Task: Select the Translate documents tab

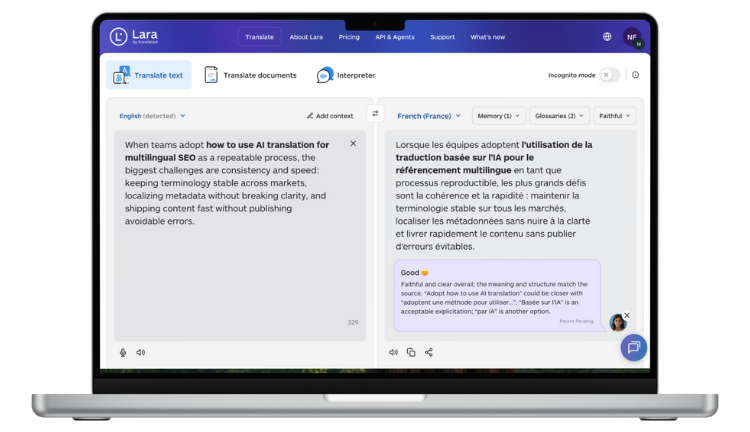Action: point(251,75)
